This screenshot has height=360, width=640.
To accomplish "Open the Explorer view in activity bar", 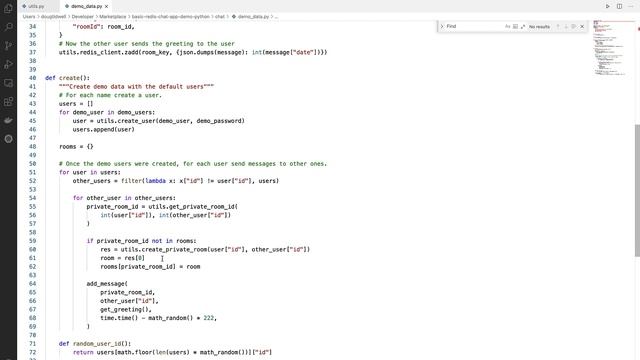I will (x=8, y=9).
